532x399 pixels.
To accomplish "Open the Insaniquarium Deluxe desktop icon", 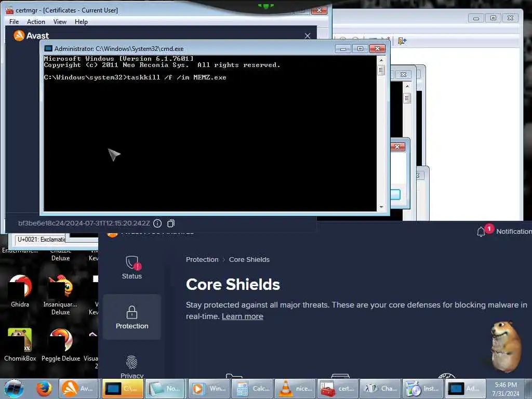I will (x=60, y=295).
